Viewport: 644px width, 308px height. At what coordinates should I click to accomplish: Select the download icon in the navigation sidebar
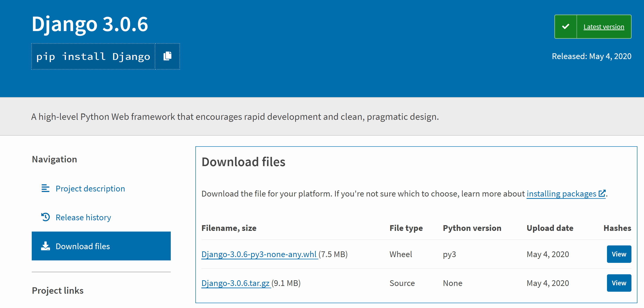46,246
